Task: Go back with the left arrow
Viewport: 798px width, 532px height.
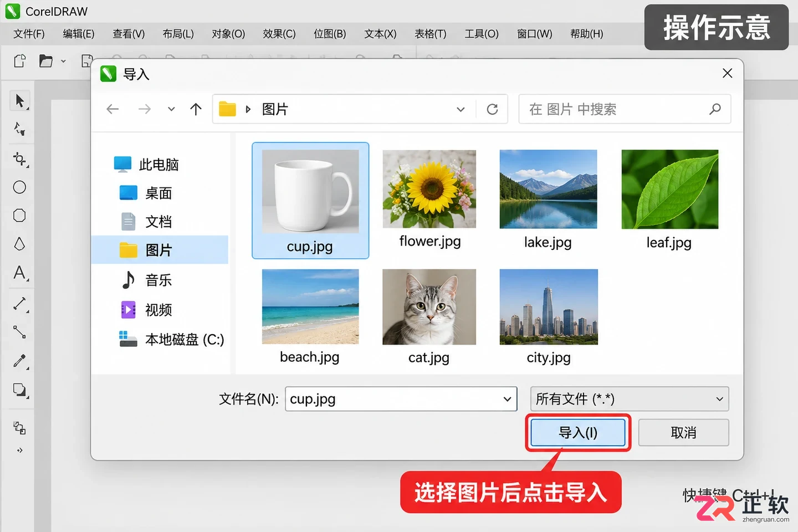Action: (x=112, y=109)
